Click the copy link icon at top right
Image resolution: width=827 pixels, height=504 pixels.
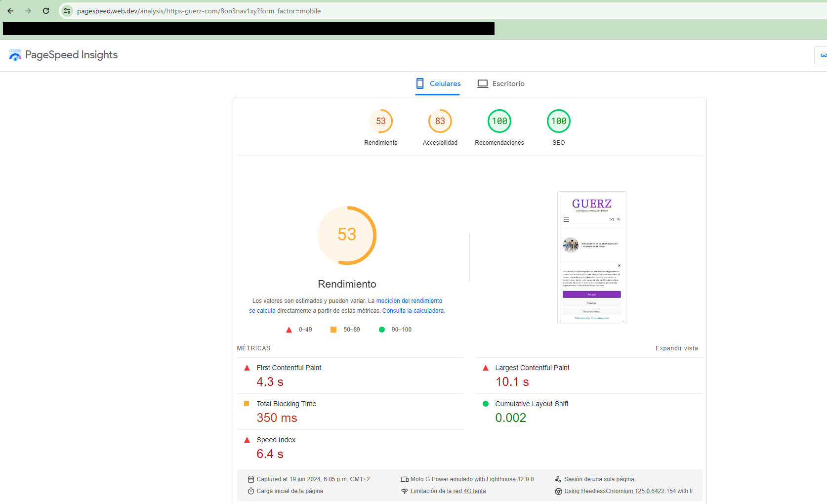tap(823, 55)
